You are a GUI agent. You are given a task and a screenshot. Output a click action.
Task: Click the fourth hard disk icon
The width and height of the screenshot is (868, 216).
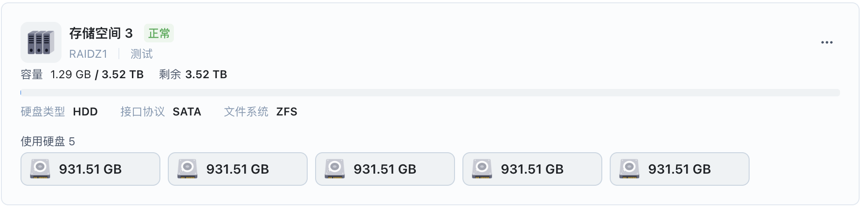click(482, 169)
